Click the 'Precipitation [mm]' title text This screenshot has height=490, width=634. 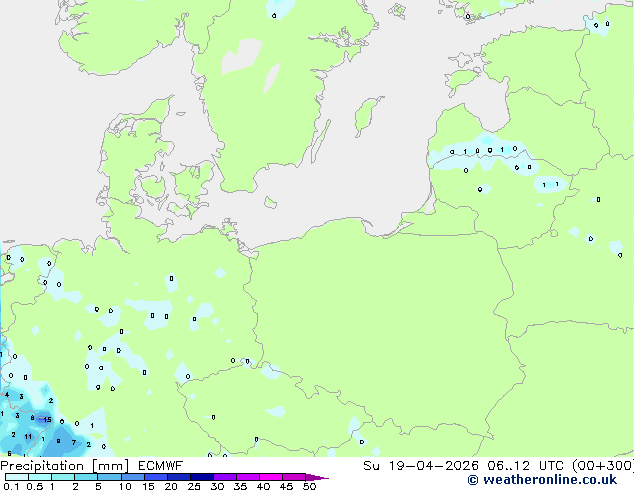(x=65, y=466)
